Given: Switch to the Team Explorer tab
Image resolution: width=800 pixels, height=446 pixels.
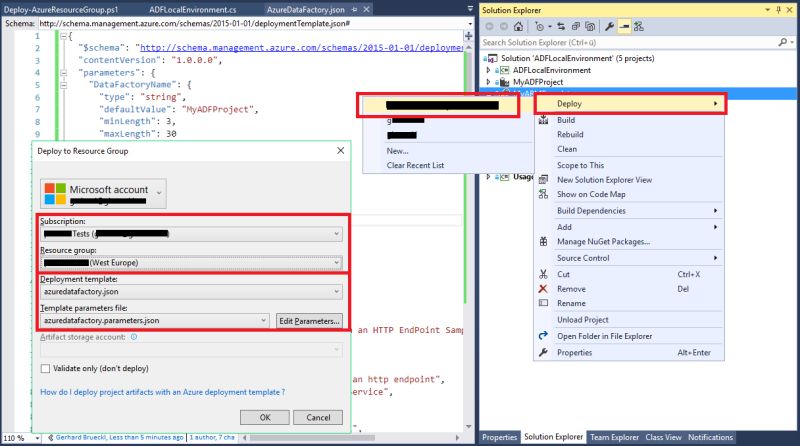Looking at the screenshot, I should click(614, 437).
